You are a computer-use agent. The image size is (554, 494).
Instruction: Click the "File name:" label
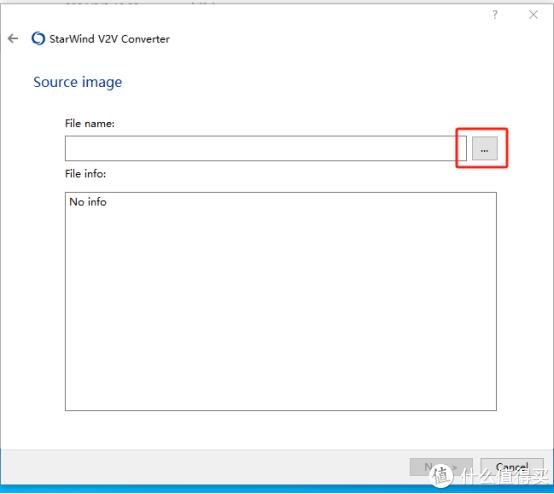(x=90, y=123)
